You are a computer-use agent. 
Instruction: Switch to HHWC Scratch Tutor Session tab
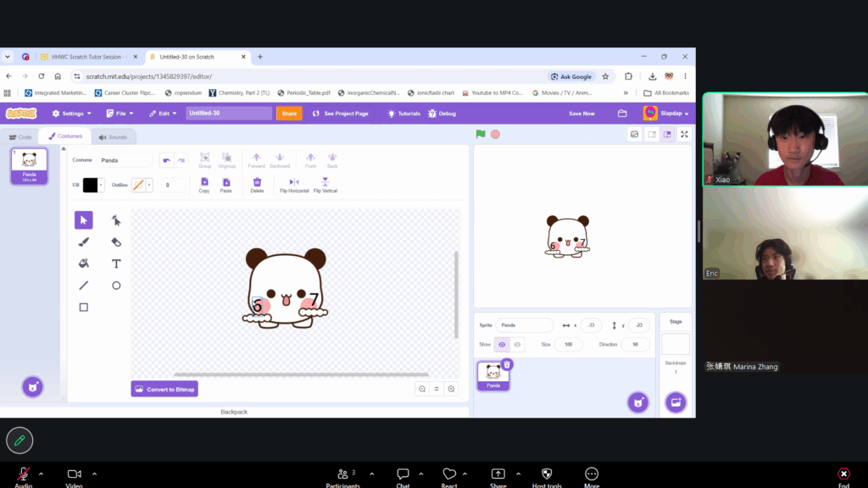[88, 57]
